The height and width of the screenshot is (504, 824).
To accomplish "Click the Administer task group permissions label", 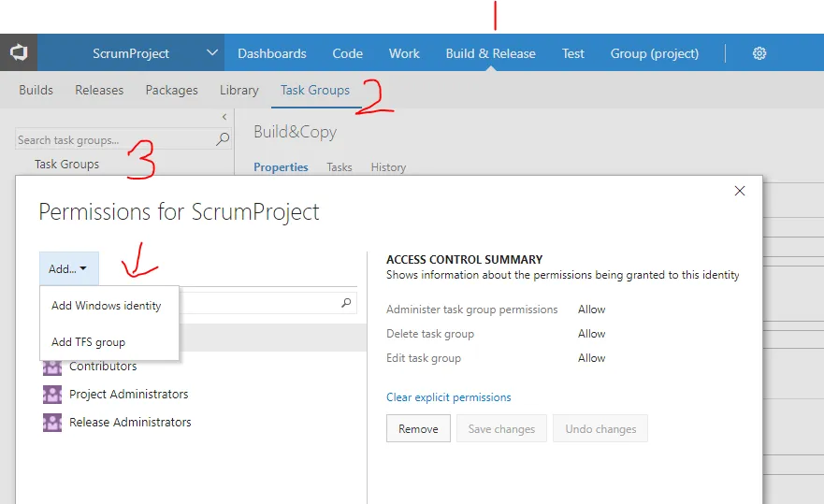I will [472, 310].
